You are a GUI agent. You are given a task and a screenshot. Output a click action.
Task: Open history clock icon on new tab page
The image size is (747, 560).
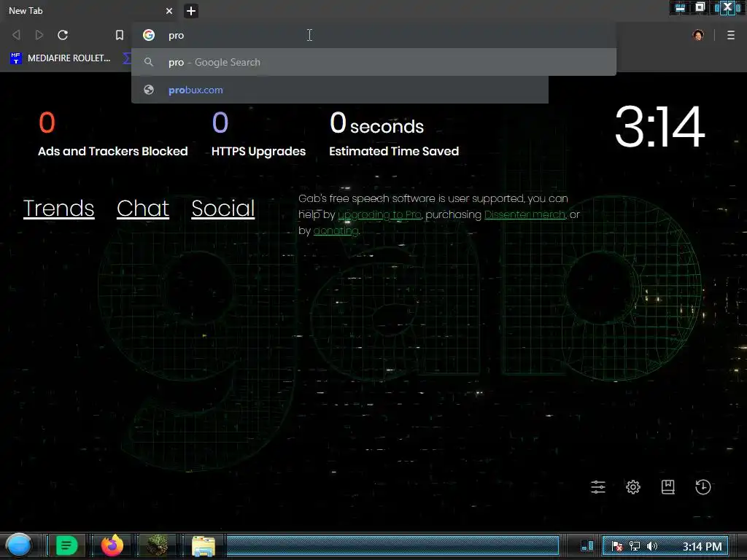(x=703, y=487)
